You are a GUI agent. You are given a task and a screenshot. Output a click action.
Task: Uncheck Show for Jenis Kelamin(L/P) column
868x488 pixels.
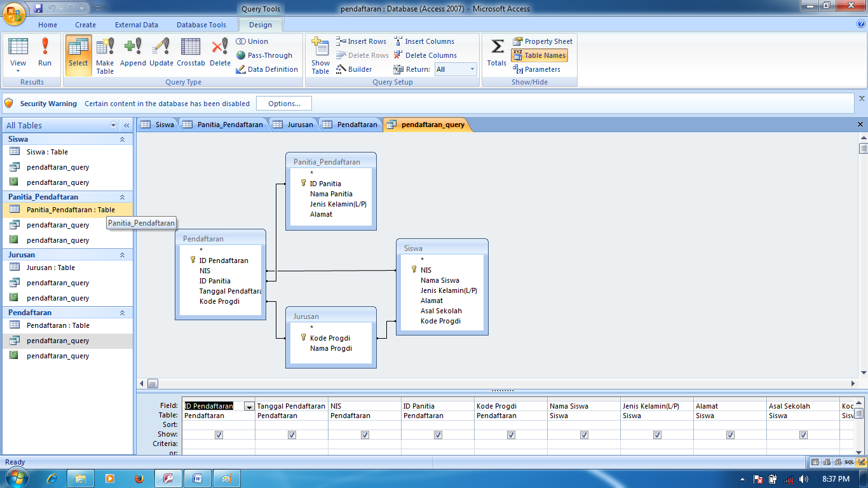click(657, 435)
